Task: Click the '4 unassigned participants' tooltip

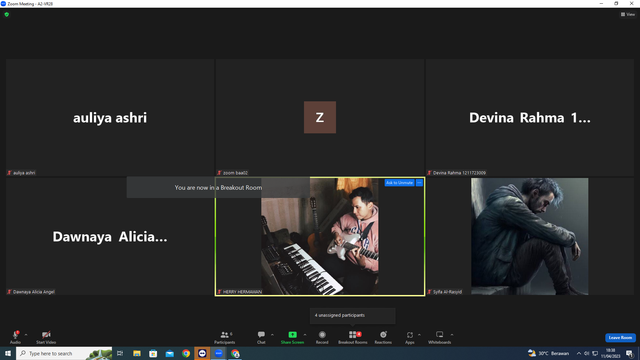Action: click(x=353, y=316)
